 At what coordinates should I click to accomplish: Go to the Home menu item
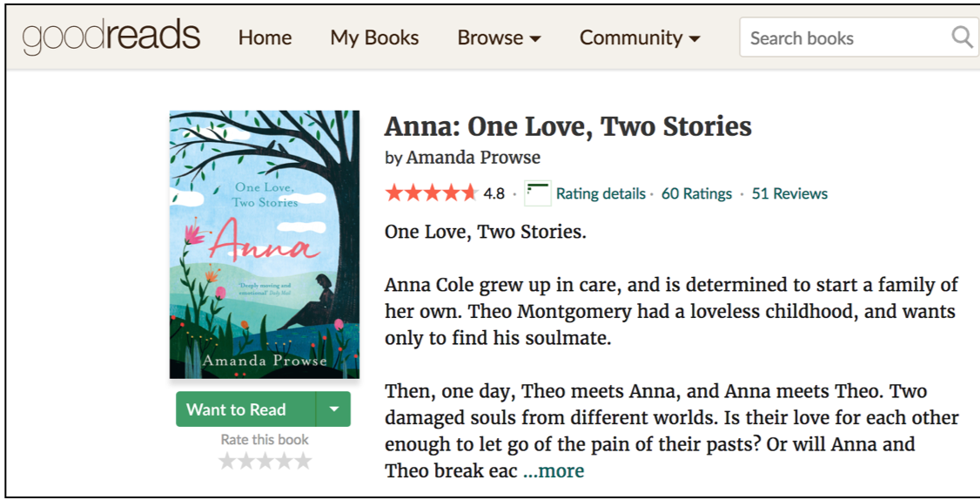click(x=265, y=37)
